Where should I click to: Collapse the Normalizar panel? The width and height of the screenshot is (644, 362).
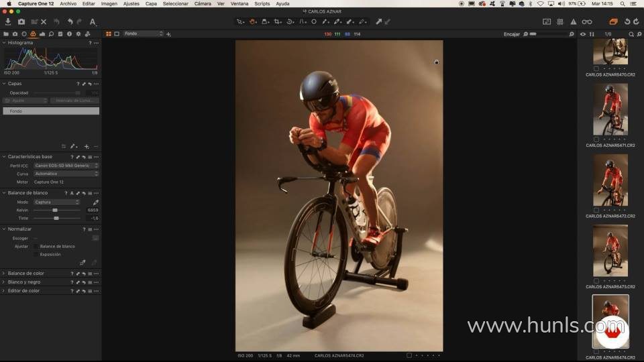click(4, 229)
